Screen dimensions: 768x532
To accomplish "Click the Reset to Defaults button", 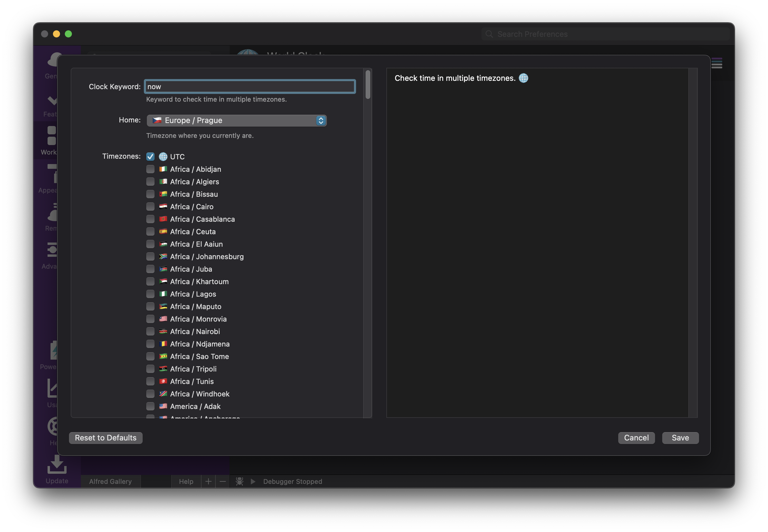I will click(x=106, y=438).
